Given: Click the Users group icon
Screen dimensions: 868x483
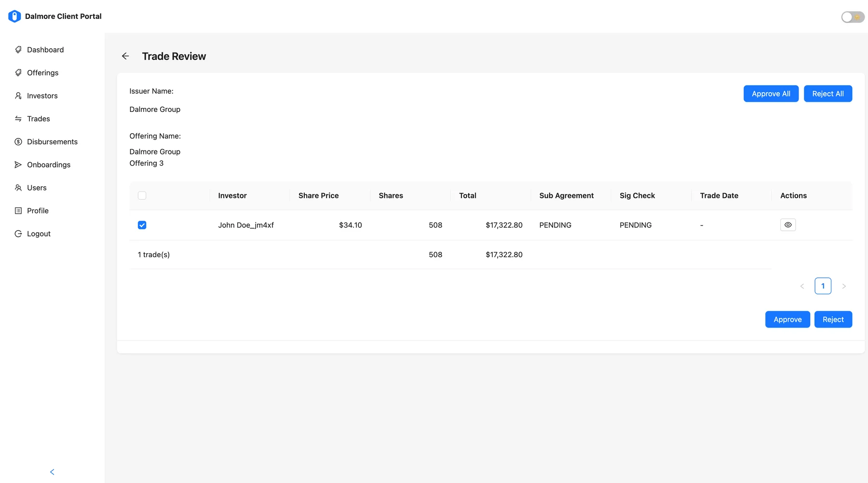Looking at the screenshot, I should [x=18, y=188].
